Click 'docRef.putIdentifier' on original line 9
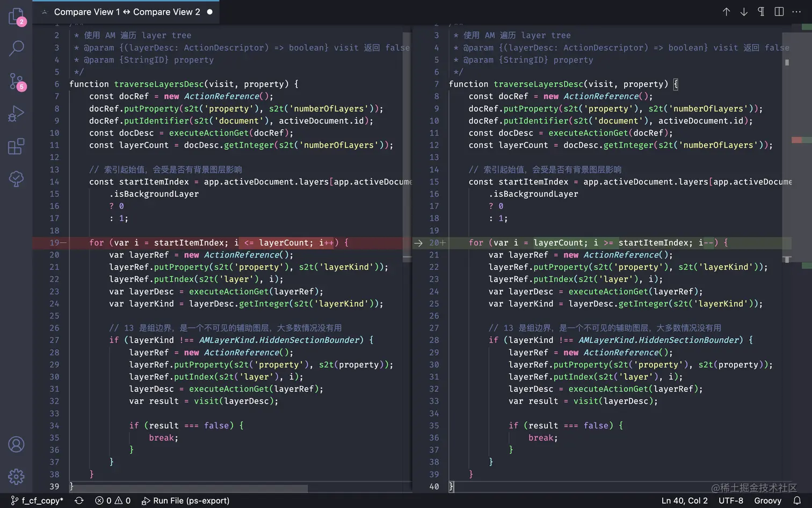The height and width of the screenshot is (508, 812). [139, 121]
